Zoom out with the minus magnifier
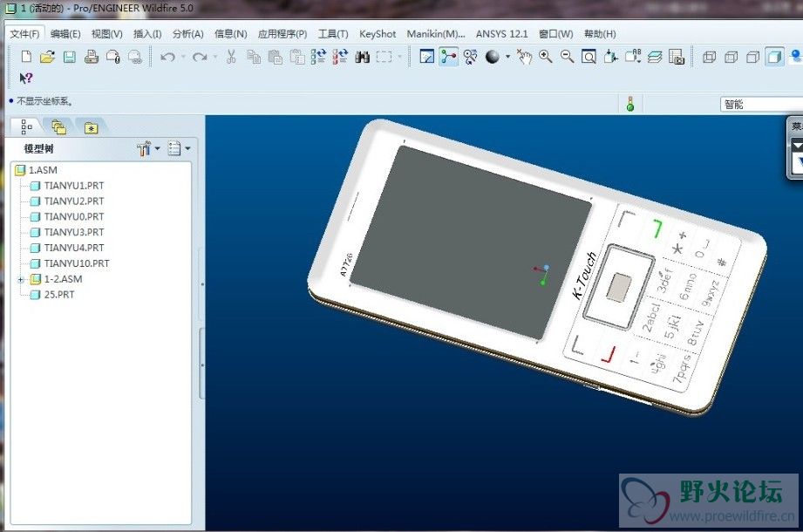 [x=567, y=57]
